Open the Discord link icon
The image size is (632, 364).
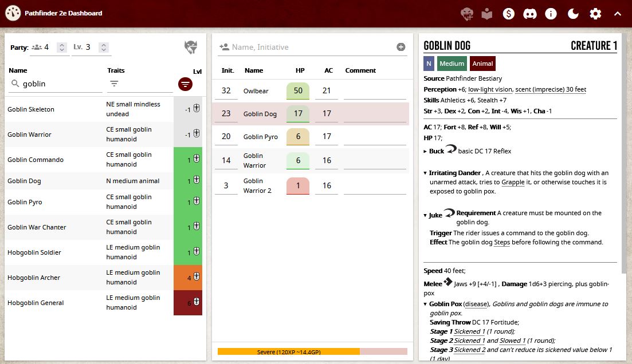pyautogui.click(x=530, y=14)
